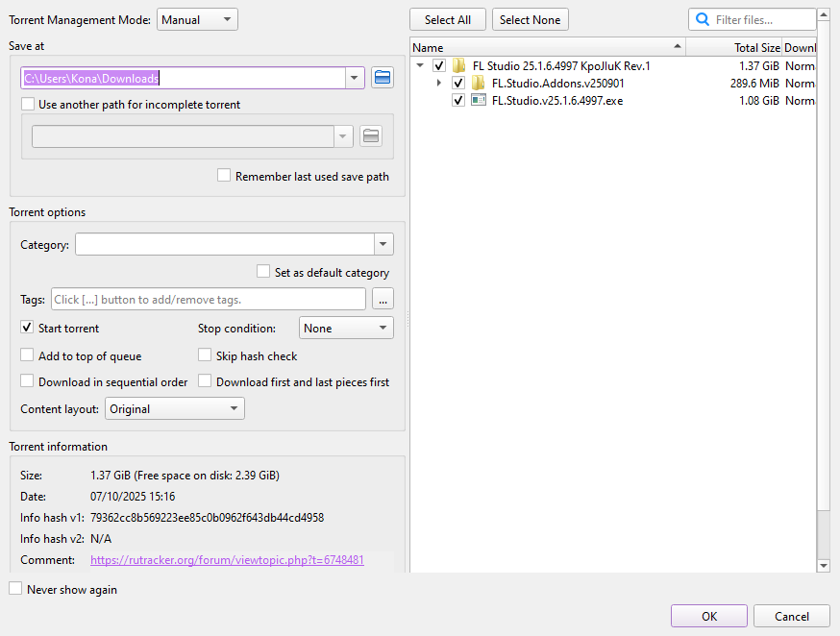The image size is (840, 636).
Task: Open the Torrent Management Mode dropdown
Action: click(198, 19)
